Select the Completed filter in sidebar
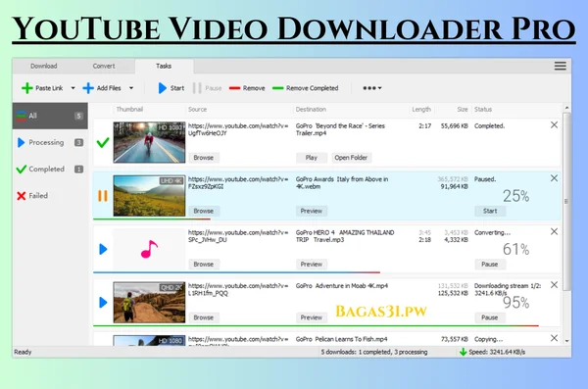This screenshot has width=588, height=389. [50, 170]
